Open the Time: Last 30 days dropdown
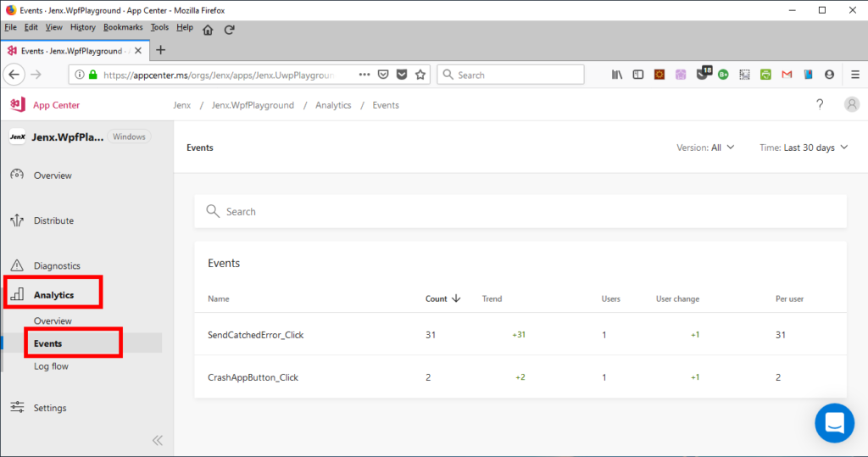The height and width of the screenshot is (457, 868). (804, 148)
